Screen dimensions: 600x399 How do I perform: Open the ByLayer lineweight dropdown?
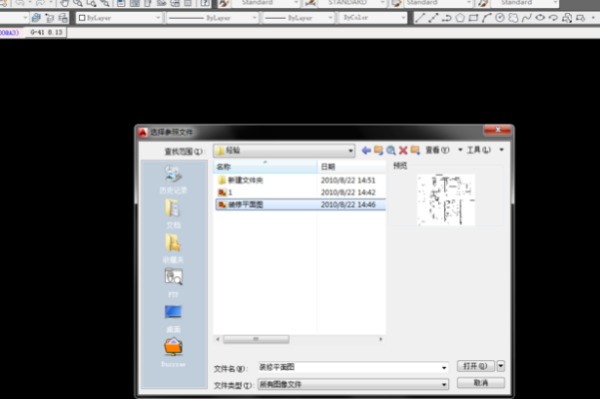(x=298, y=18)
